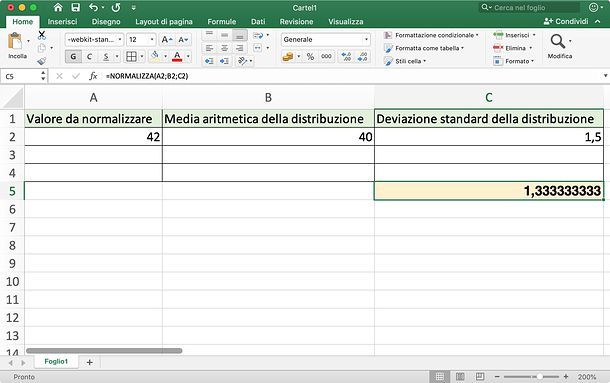The height and width of the screenshot is (383, 610).
Task: Switch to the Formule tab
Action: 222,21
